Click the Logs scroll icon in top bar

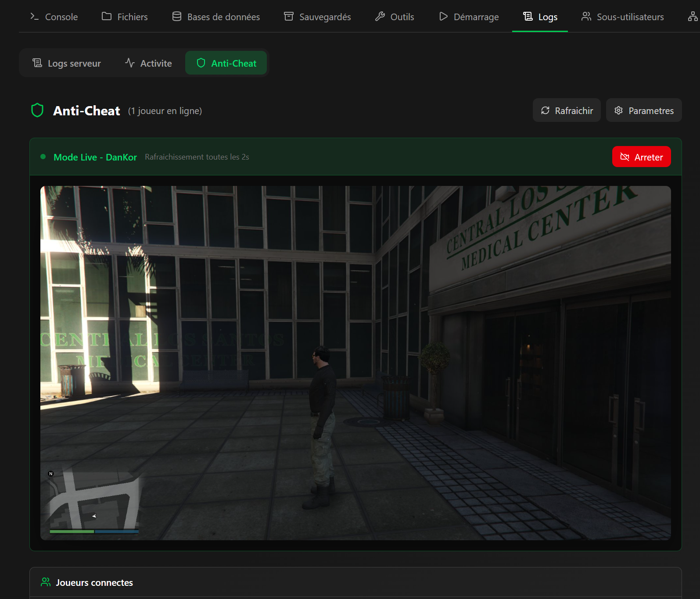(528, 16)
